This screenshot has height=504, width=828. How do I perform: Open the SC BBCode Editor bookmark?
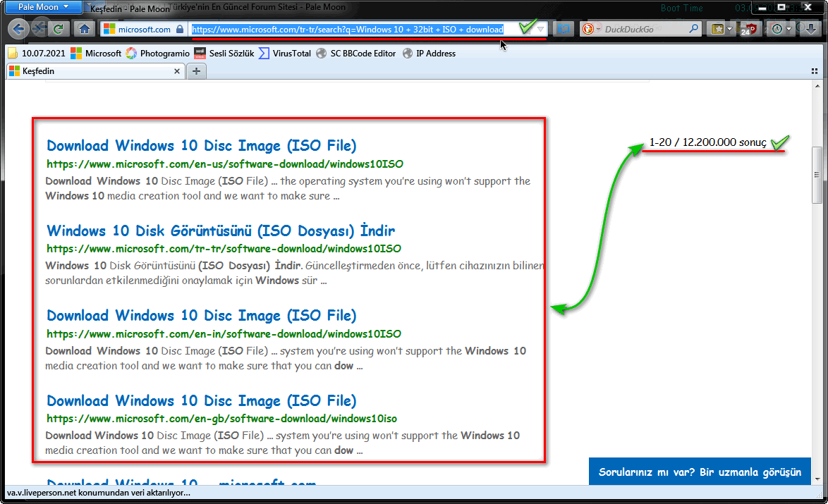[x=356, y=54]
